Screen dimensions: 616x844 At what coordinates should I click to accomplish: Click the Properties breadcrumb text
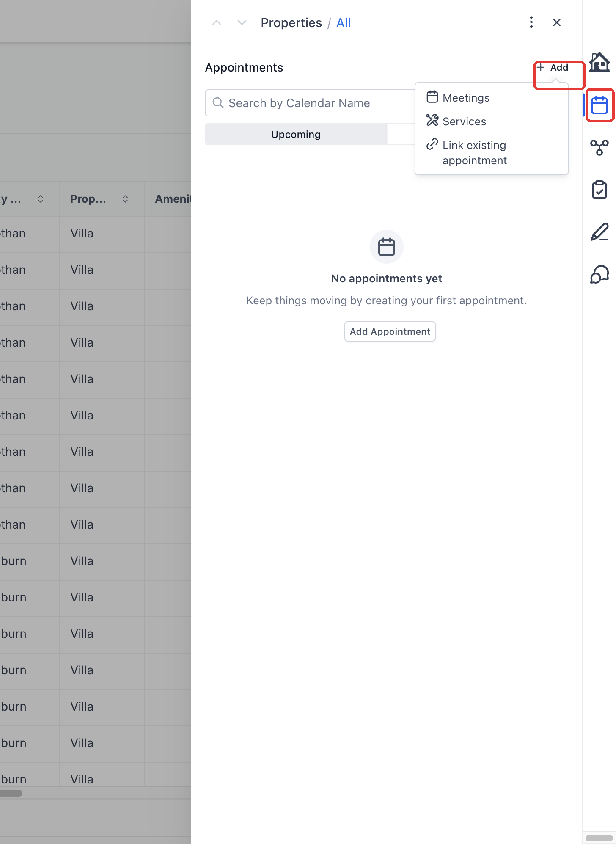click(291, 23)
